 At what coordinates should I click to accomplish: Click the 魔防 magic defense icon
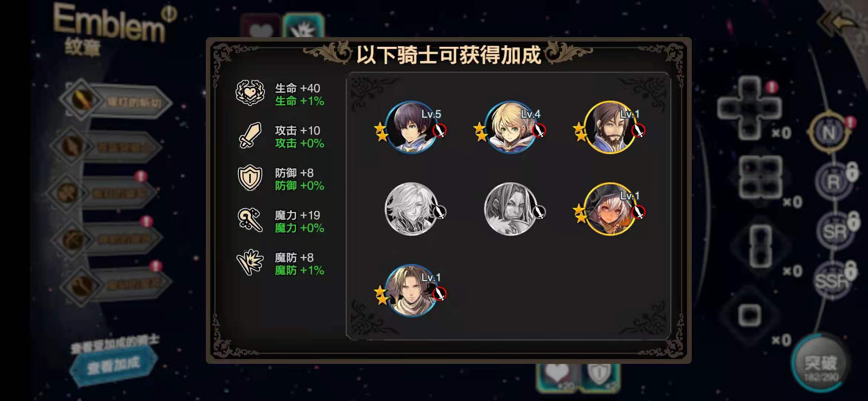250,262
